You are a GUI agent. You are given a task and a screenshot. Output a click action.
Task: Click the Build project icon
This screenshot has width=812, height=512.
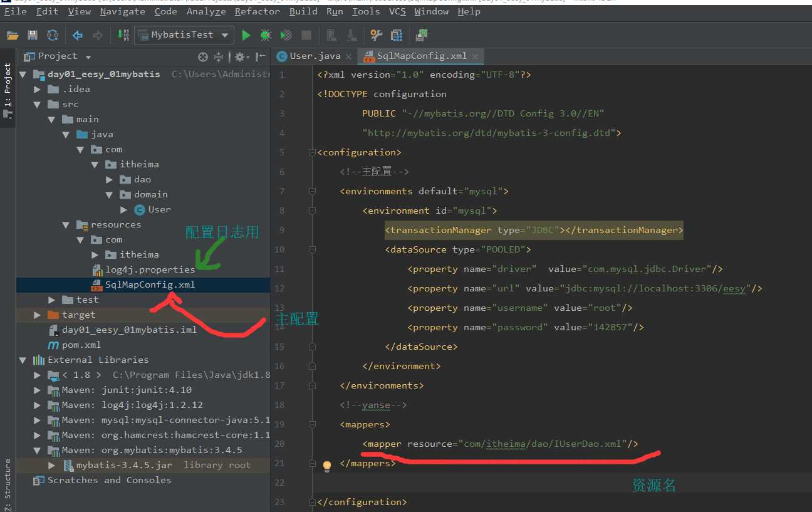123,35
